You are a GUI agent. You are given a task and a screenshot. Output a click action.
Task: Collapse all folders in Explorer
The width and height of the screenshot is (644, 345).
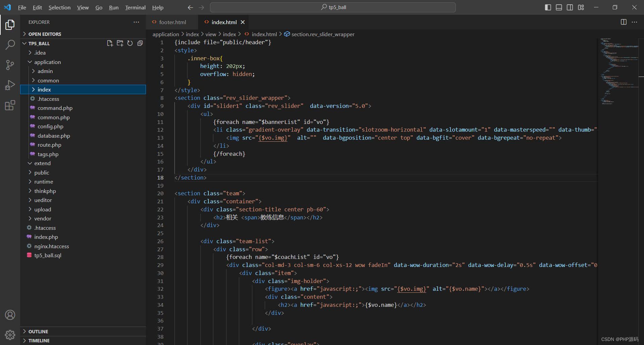pos(140,43)
